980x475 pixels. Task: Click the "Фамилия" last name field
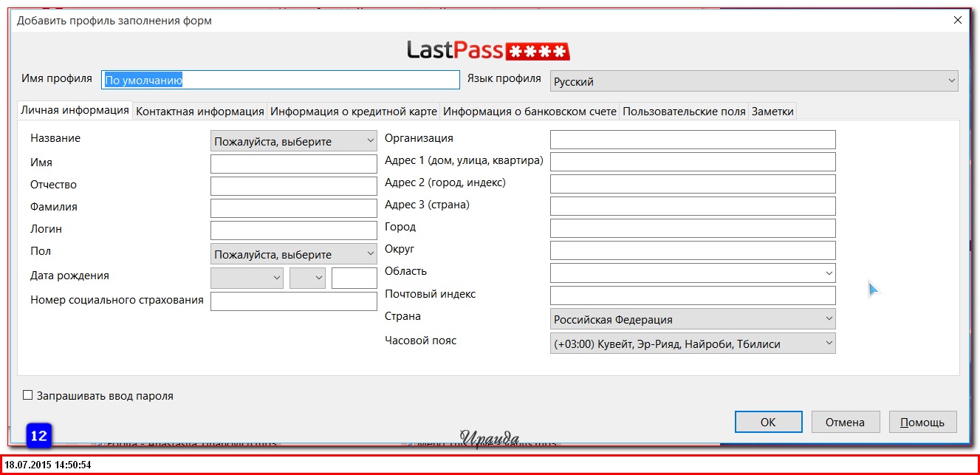click(294, 208)
